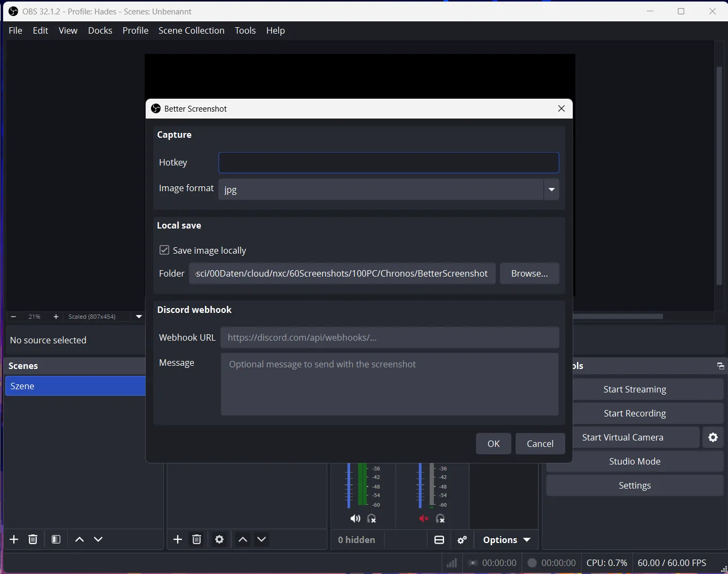Open advanced audio properties gears icon

point(462,540)
